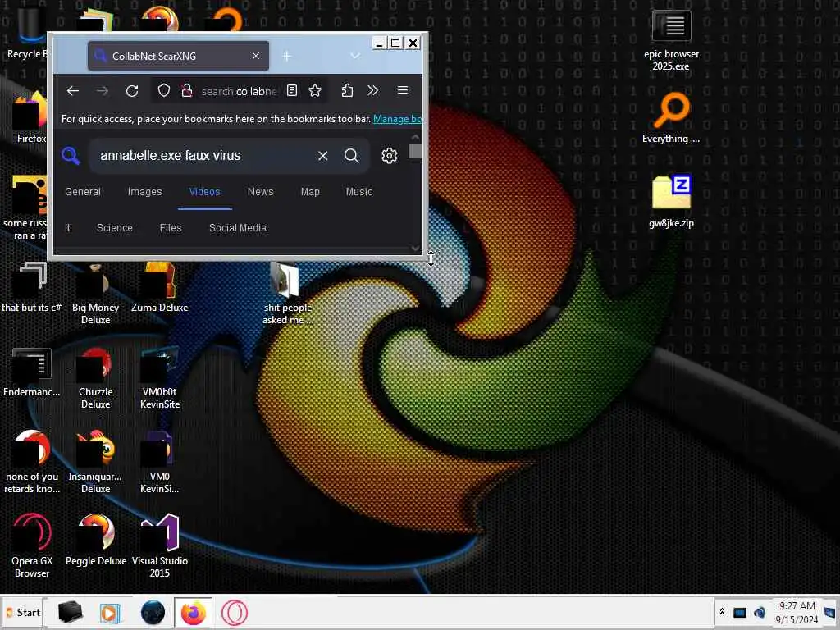Select the Everything search desktop icon

[x=671, y=118]
